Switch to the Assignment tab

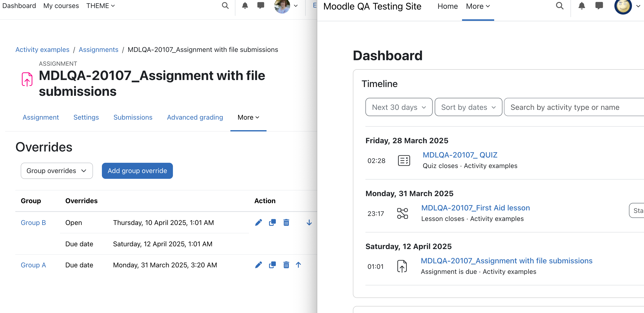(41, 117)
